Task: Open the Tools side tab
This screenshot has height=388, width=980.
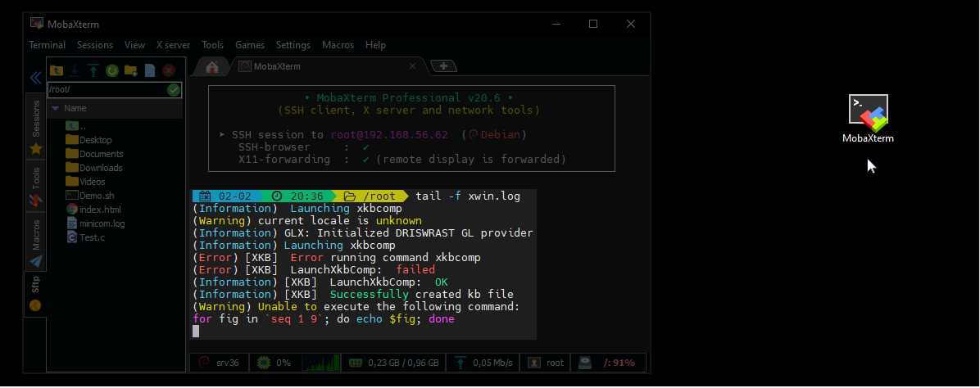Action: coord(35,187)
